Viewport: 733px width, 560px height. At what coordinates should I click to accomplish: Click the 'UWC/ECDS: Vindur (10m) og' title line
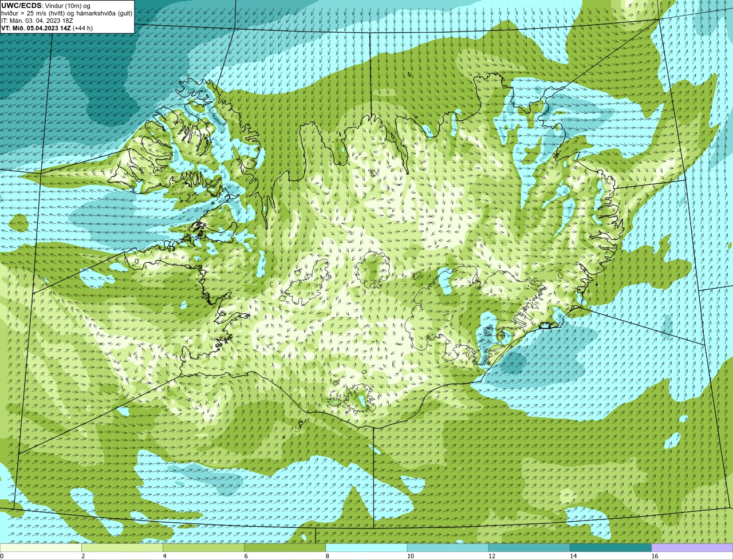[46, 6]
